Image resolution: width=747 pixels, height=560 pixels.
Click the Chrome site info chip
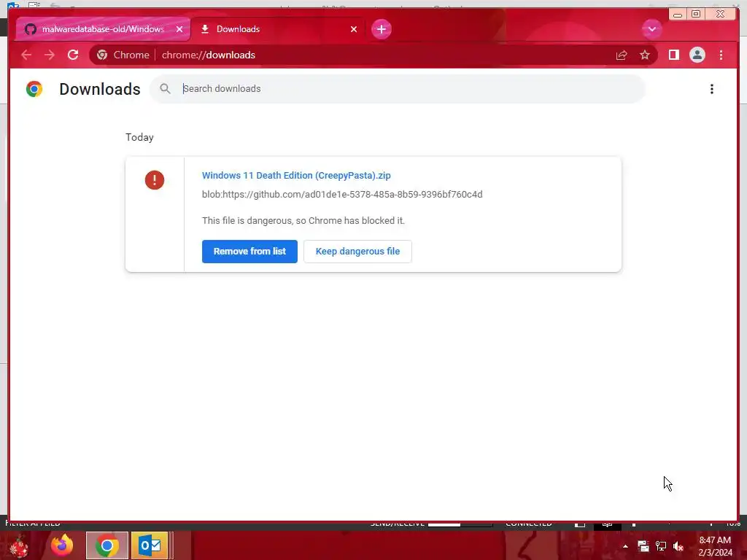click(x=123, y=55)
